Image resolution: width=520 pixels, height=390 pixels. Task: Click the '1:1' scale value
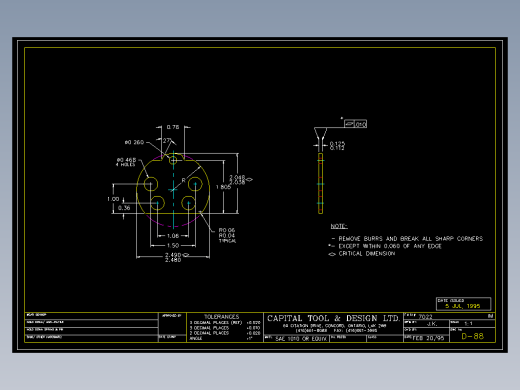(x=468, y=324)
